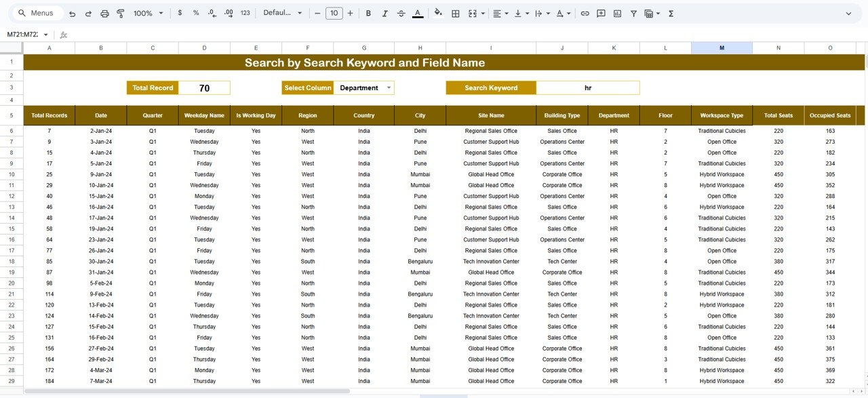Toggle italic formatting
This screenshot has height=398, width=868.
384,13
